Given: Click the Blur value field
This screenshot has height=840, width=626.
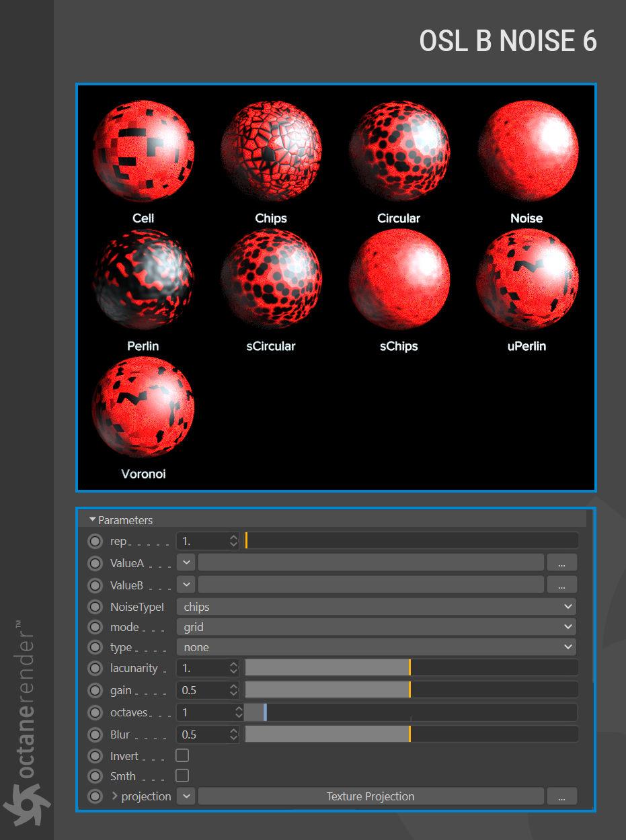Looking at the screenshot, I should (x=202, y=734).
